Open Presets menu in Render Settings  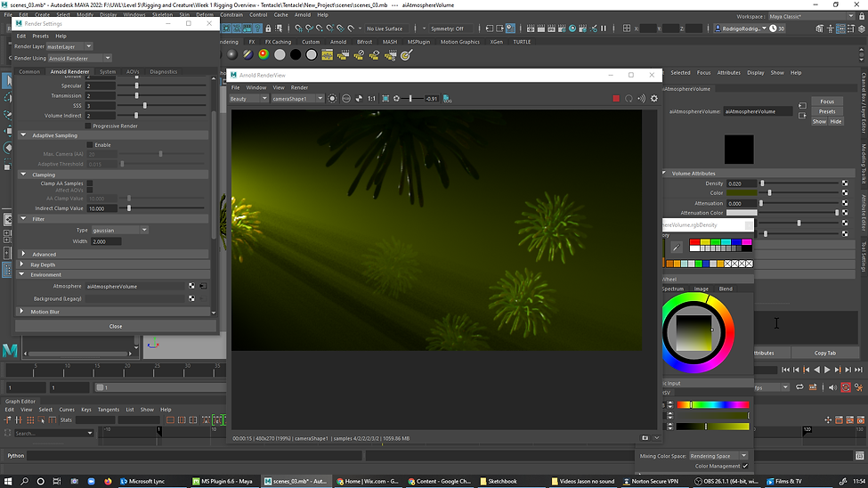coord(40,36)
